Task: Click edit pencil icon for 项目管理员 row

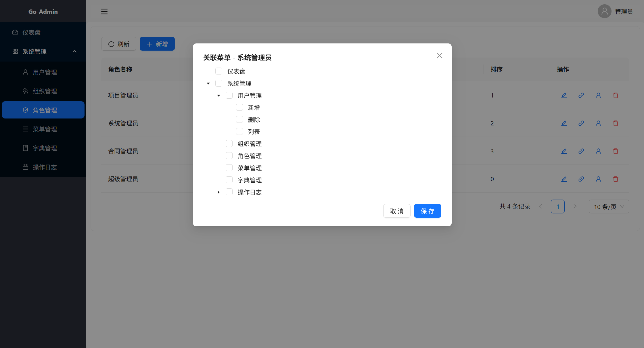Action: (x=564, y=95)
